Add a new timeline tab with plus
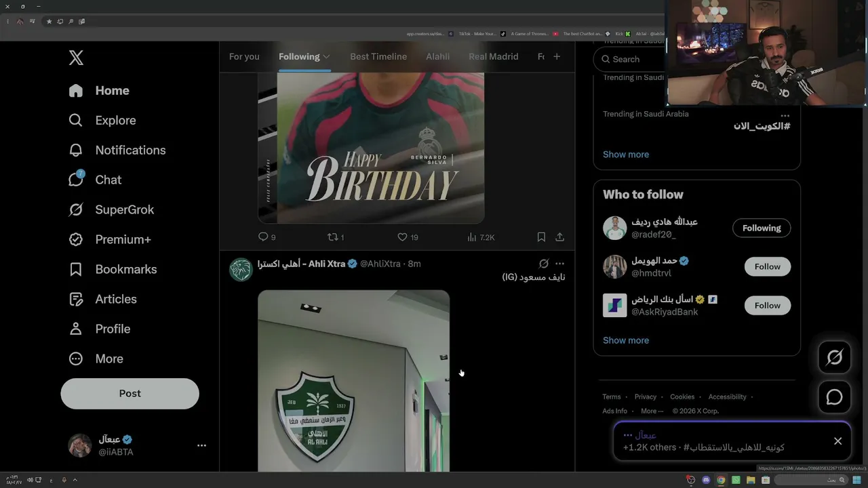 point(557,56)
